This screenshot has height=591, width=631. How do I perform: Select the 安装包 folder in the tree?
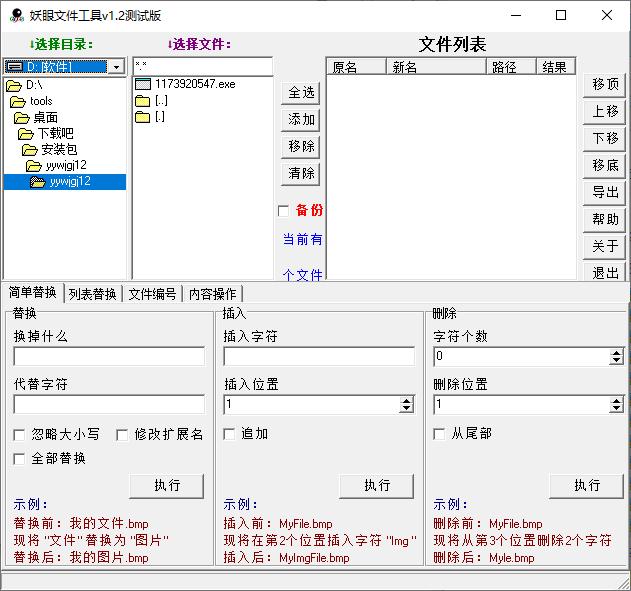pyautogui.click(x=59, y=150)
